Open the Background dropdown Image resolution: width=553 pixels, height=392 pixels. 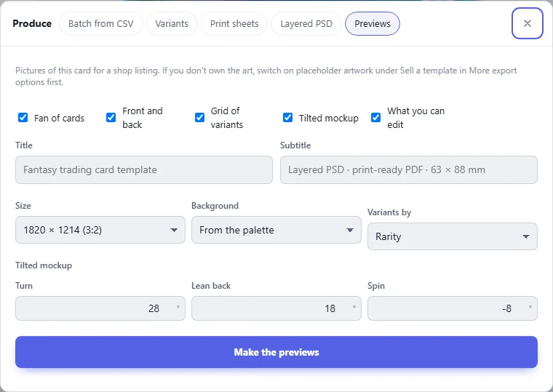pyautogui.click(x=276, y=230)
